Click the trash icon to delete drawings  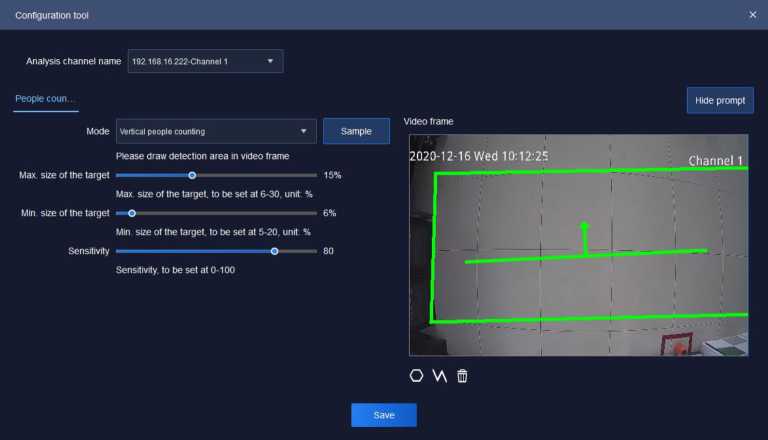tap(462, 376)
